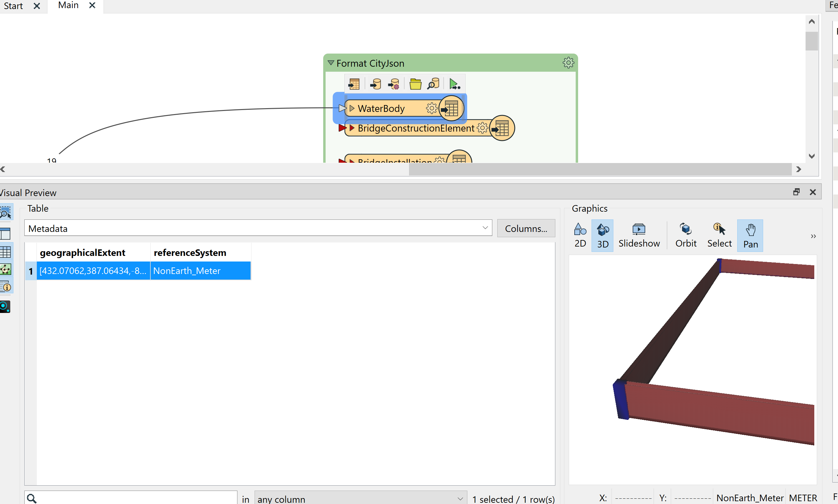Click the NonEarth_Meter coordinate system status

pyautogui.click(x=750, y=498)
